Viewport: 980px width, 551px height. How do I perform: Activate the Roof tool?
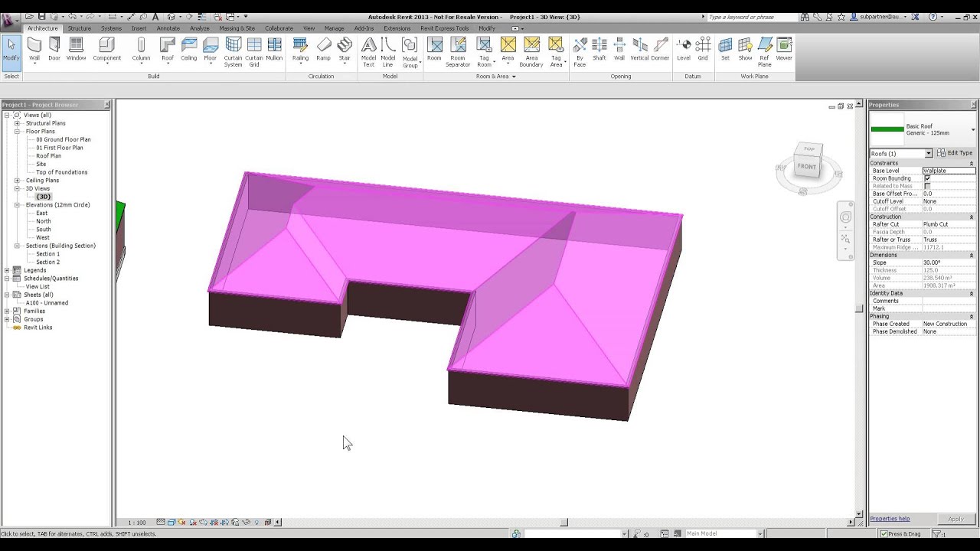167,49
